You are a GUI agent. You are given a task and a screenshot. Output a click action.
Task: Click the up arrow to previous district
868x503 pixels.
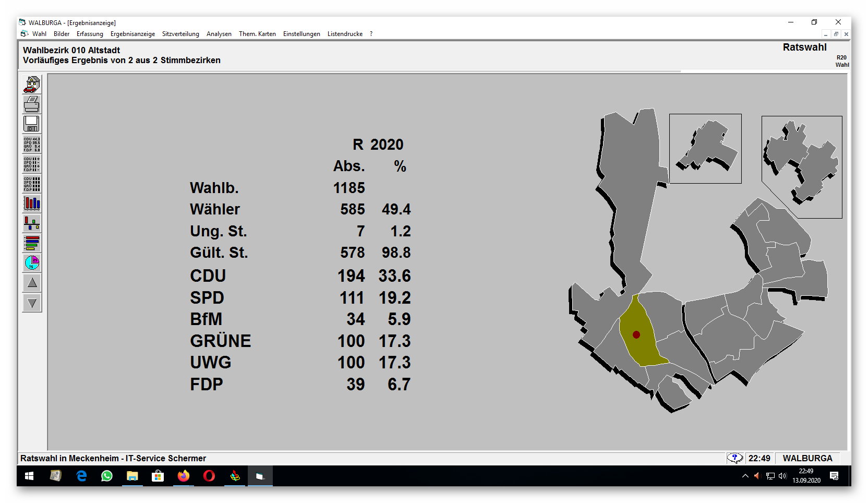click(32, 283)
